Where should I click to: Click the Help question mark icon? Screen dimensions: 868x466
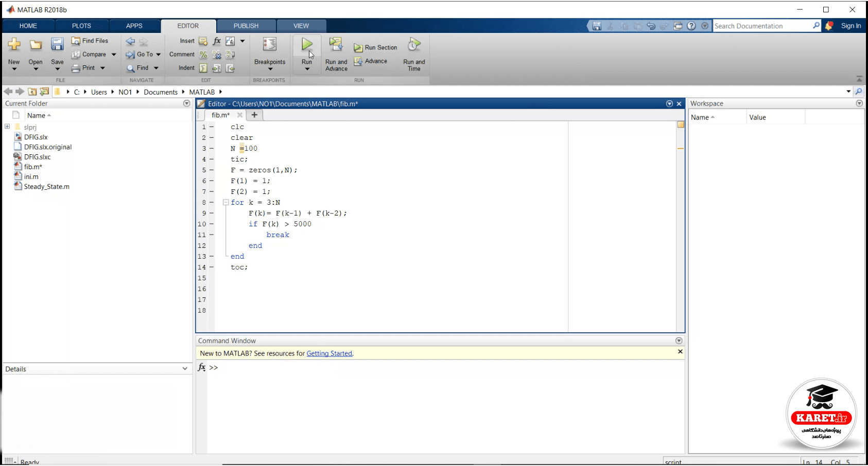tap(691, 26)
